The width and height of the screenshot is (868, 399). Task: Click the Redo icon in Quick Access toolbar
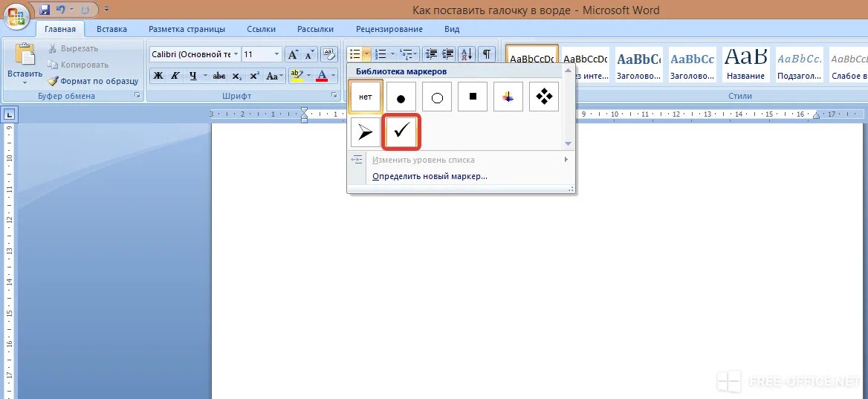[85, 10]
